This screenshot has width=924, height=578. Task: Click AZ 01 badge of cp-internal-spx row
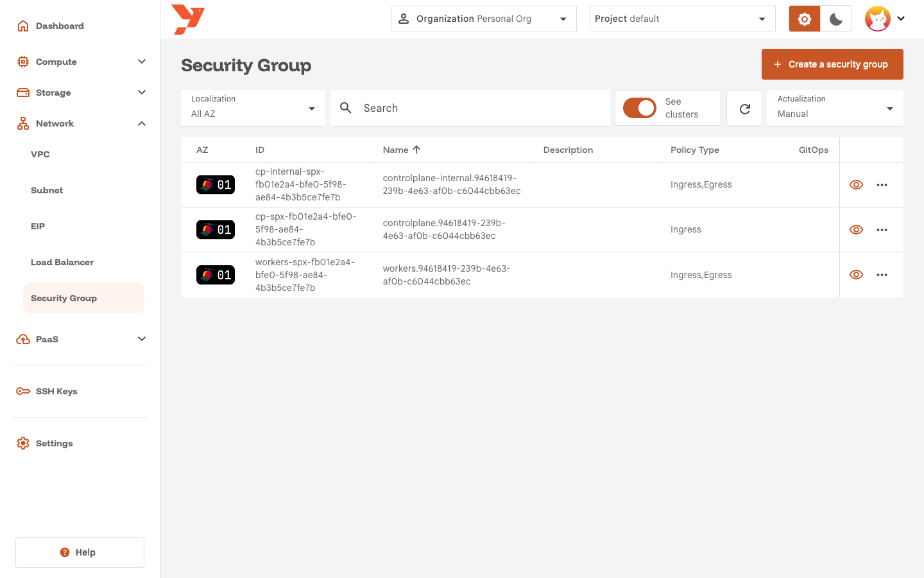(x=216, y=185)
